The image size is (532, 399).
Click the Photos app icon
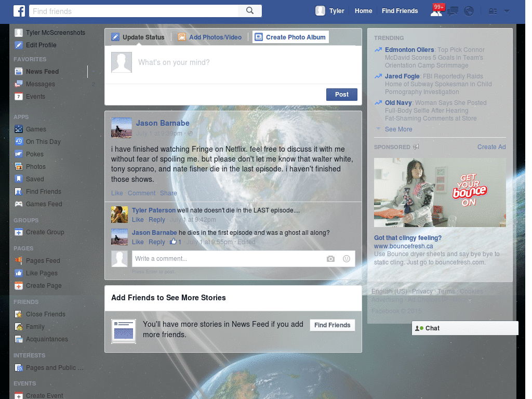pos(19,167)
